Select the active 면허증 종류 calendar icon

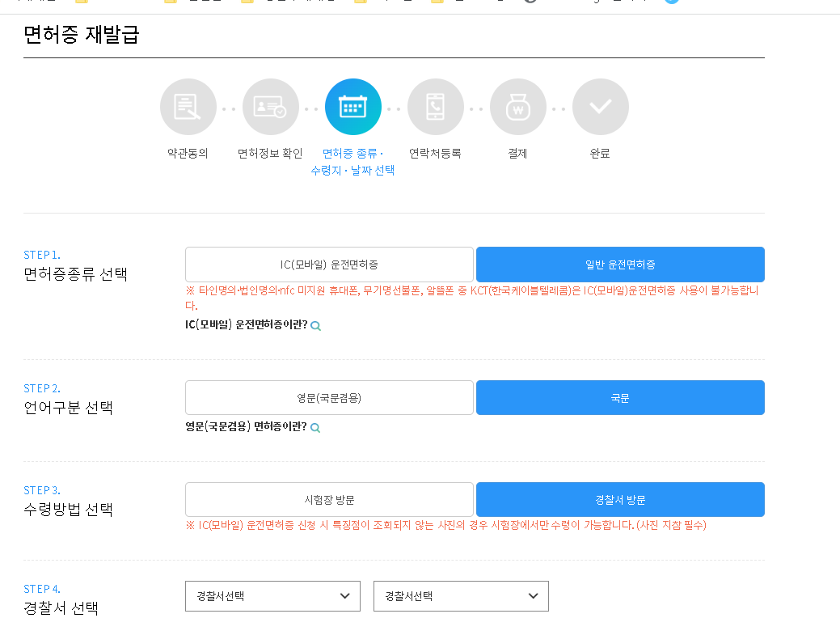(352, 106)
